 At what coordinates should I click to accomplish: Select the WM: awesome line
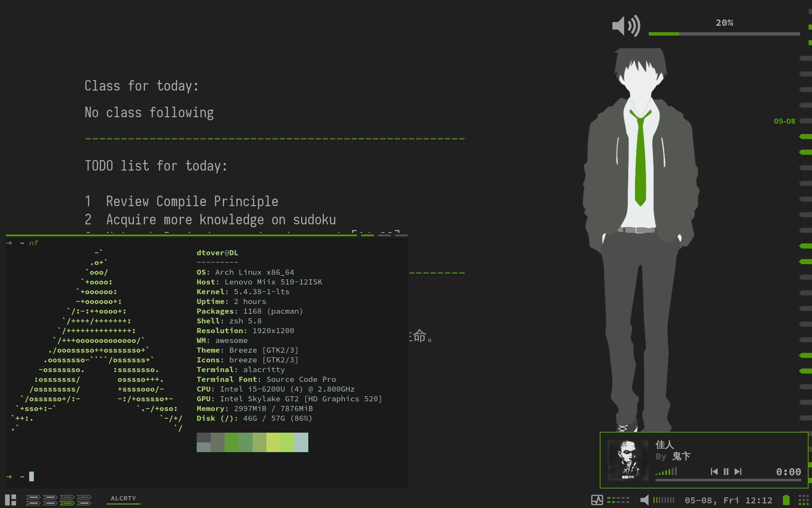click(x=222, y=340)
